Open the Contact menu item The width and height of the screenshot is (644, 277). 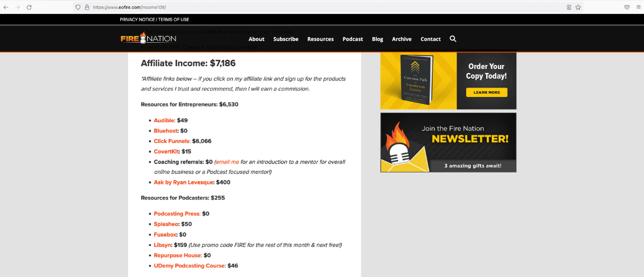[x=430, y=39]
